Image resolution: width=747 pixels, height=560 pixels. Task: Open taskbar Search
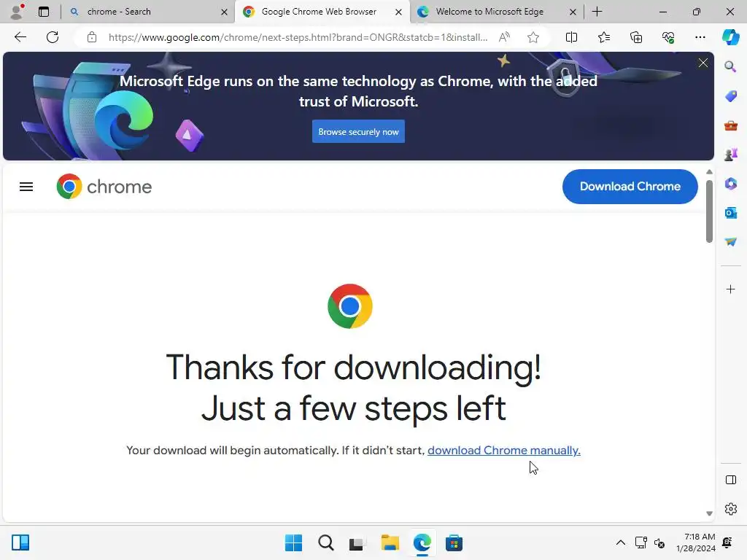[326, 542]
